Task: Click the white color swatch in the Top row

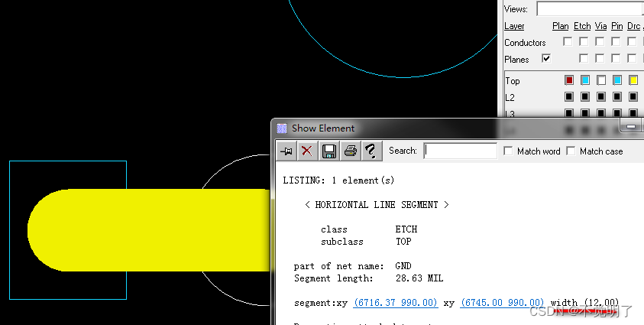Action: click(601, 80)
